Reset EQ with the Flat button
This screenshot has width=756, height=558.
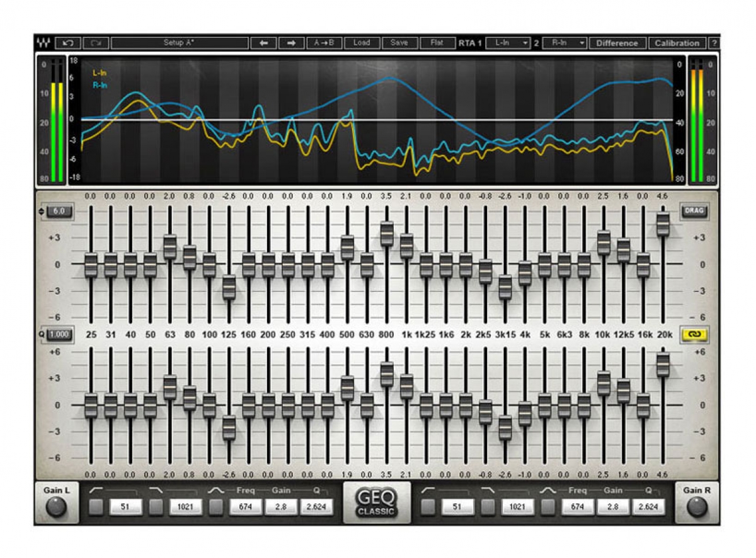(x=437, y=43)
